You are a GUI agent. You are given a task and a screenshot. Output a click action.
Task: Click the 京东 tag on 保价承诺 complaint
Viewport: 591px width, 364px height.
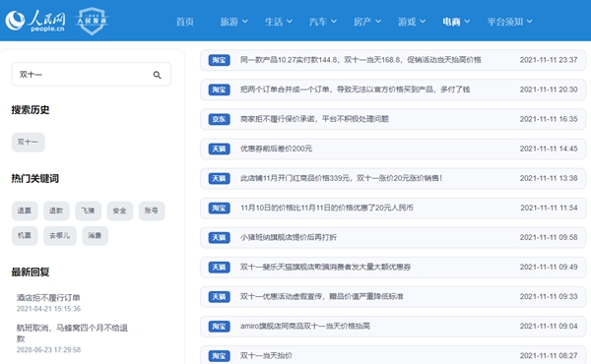pos(219,119)
